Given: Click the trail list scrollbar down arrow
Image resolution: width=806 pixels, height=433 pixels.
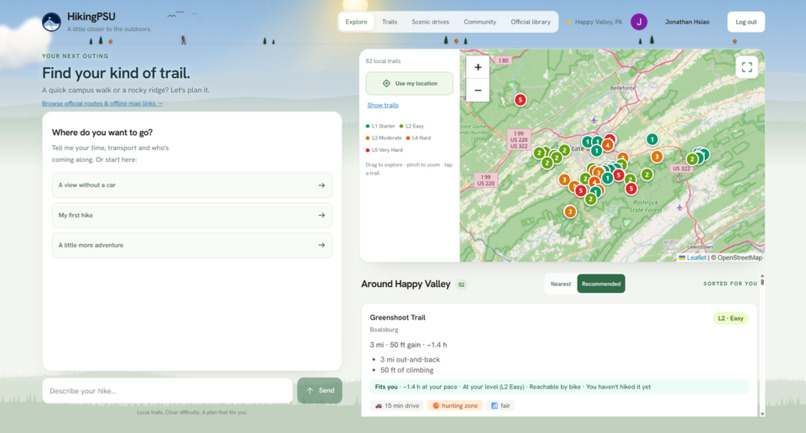Looking at the screenshot, I should (x=762, y=413).
